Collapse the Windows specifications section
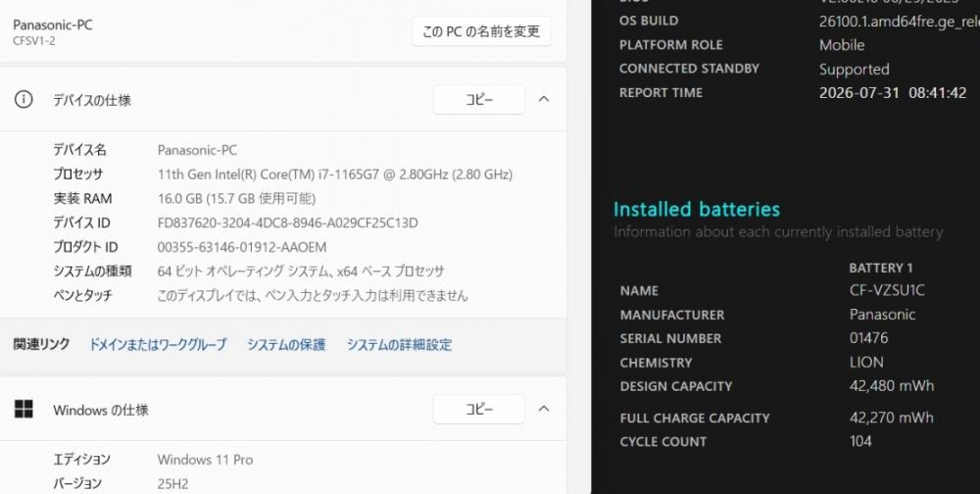980x494 pixels. click(x=544, y=409)
